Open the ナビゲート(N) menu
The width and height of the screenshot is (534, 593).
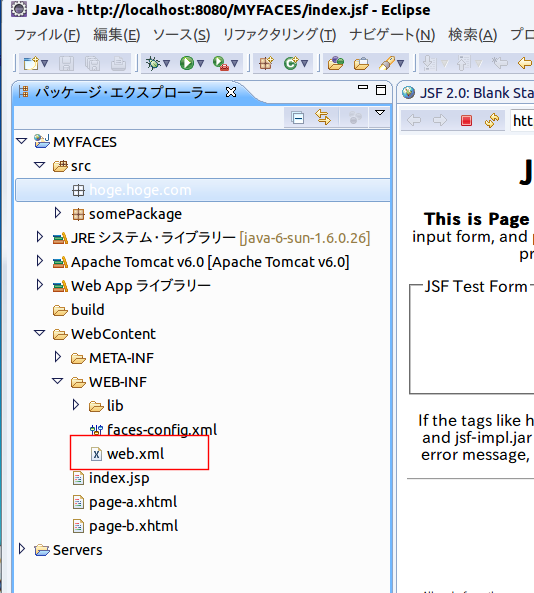coord(392,35)
